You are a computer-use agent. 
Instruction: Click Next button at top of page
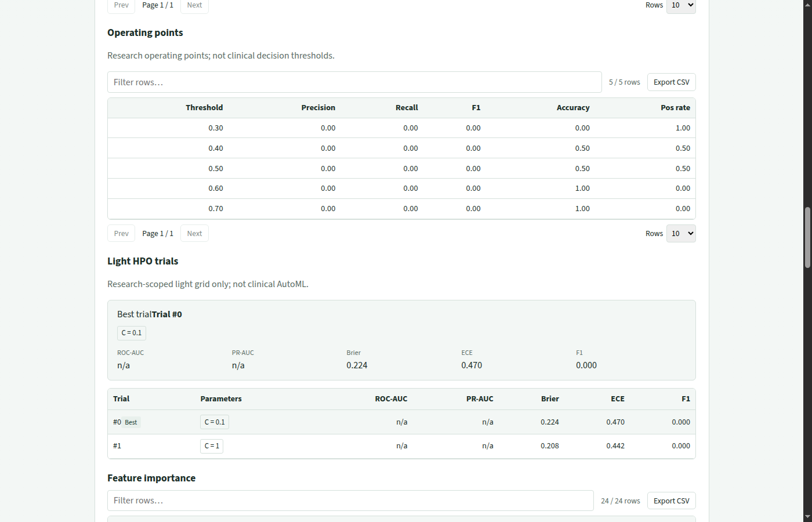[x=194, y=5]
